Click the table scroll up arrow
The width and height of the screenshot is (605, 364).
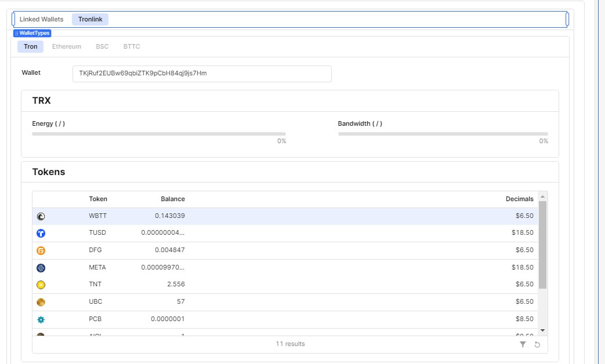tap(542, 196)
